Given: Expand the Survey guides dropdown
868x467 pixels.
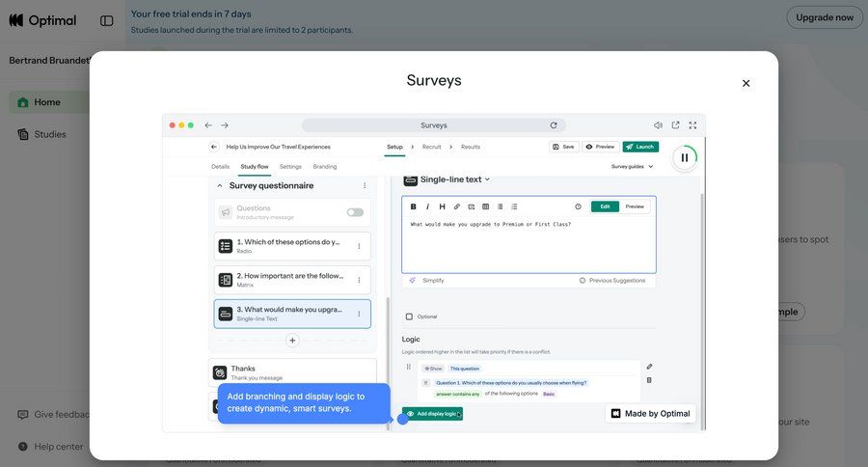Looking at the screenshot, I should pos(632,166).
